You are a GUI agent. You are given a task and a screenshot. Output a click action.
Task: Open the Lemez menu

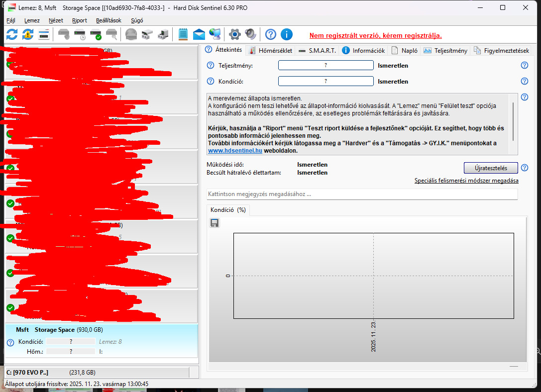pyautogui.click(x=32, y=20)
